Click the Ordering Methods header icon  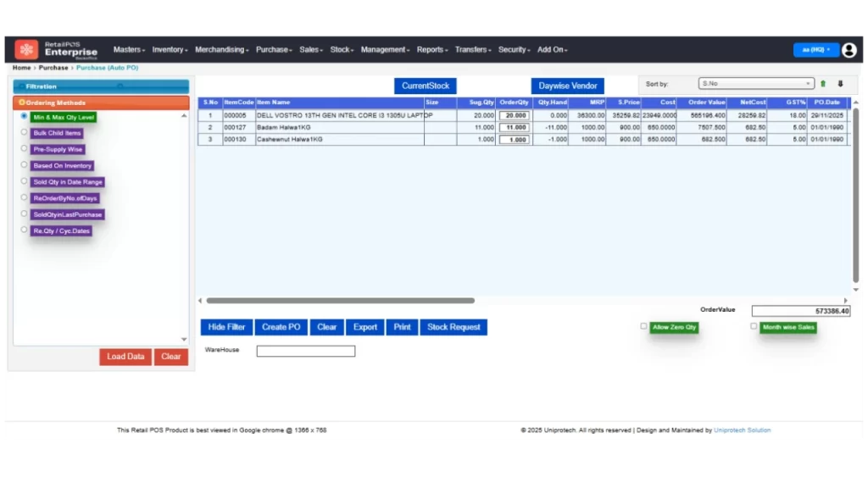(21, 103)
